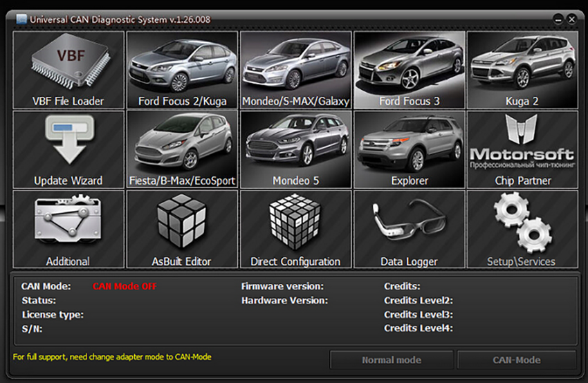Click the 'Credits Level2:' label
This screenshot has width=588, height=383.
[419, 301]
